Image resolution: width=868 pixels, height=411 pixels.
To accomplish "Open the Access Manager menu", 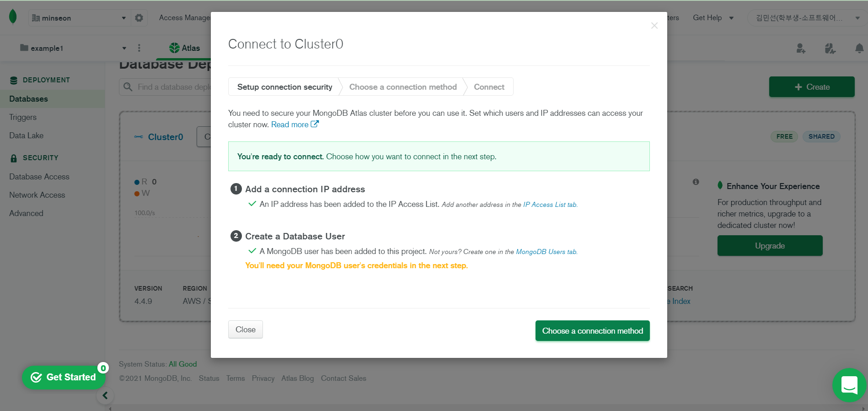I will pos(185,18).
